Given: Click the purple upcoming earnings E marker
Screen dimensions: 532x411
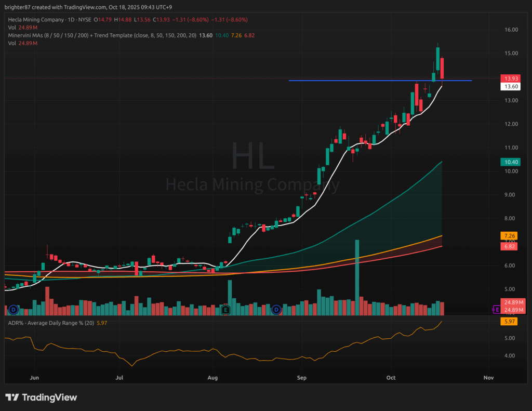Looking at the screenshot, I should (497, 310).
